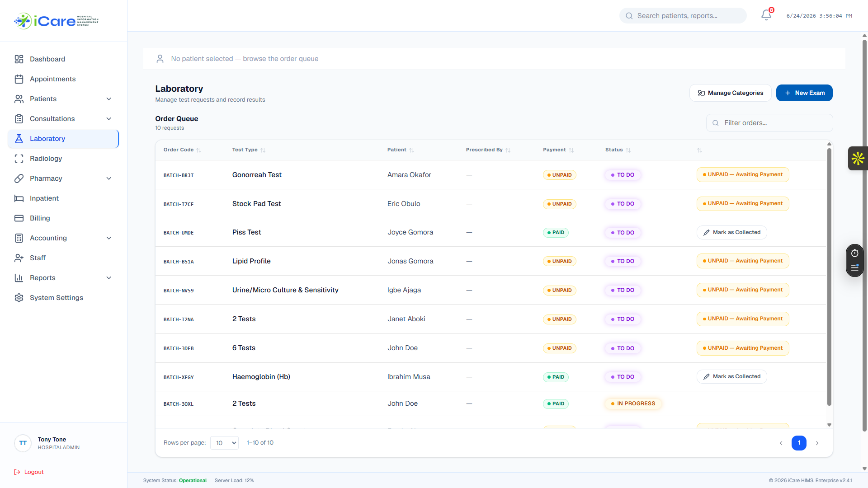Screen dimensions: 868x488
Task: Open the rows per page dropdown
Action: [224, 443]
